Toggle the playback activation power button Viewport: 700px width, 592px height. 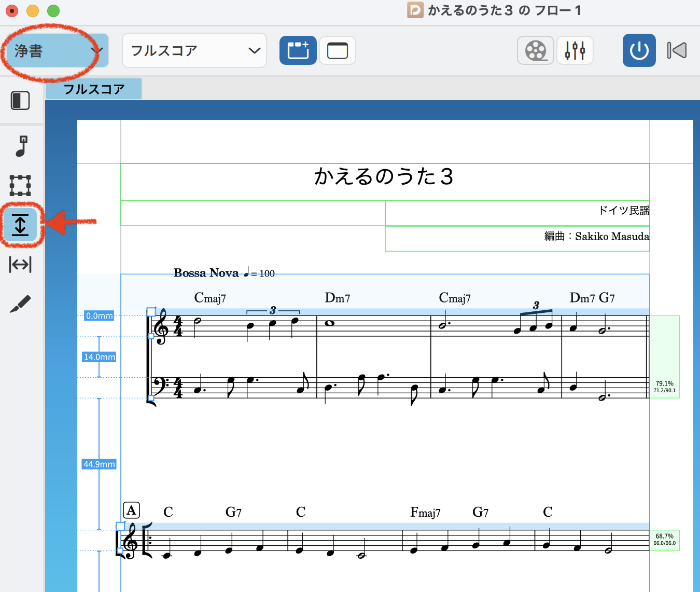pyautogui.click(x=639, y=51)
